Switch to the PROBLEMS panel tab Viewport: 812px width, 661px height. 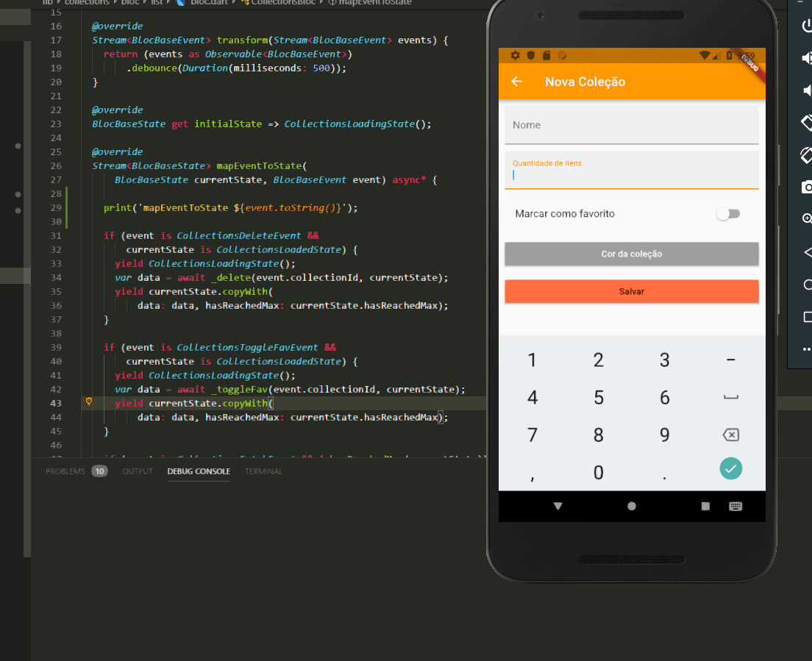(x=65, y=471)
